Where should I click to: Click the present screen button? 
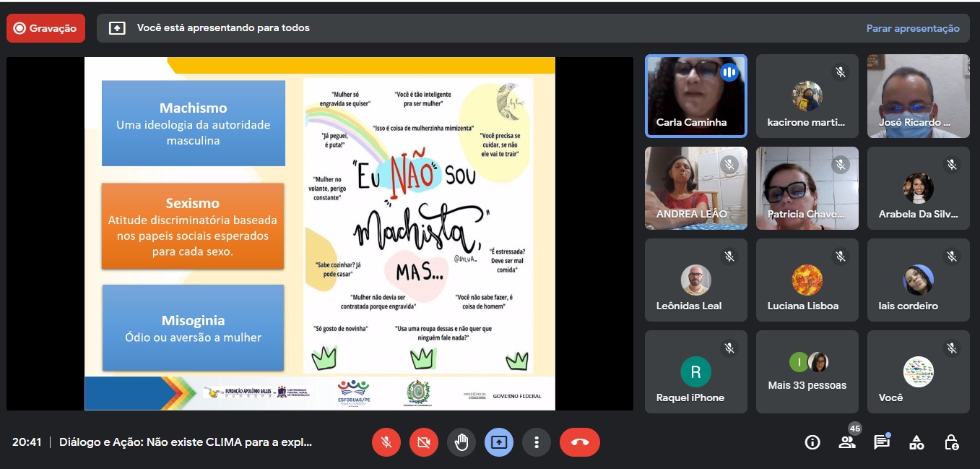(x=499, y=442)
